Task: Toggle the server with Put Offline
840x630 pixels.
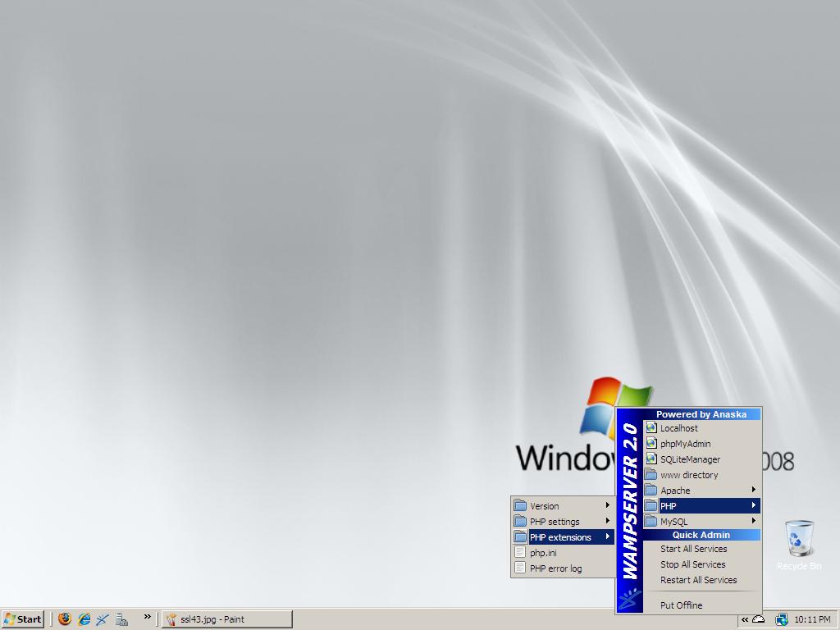Action: [x=681, y=605]
